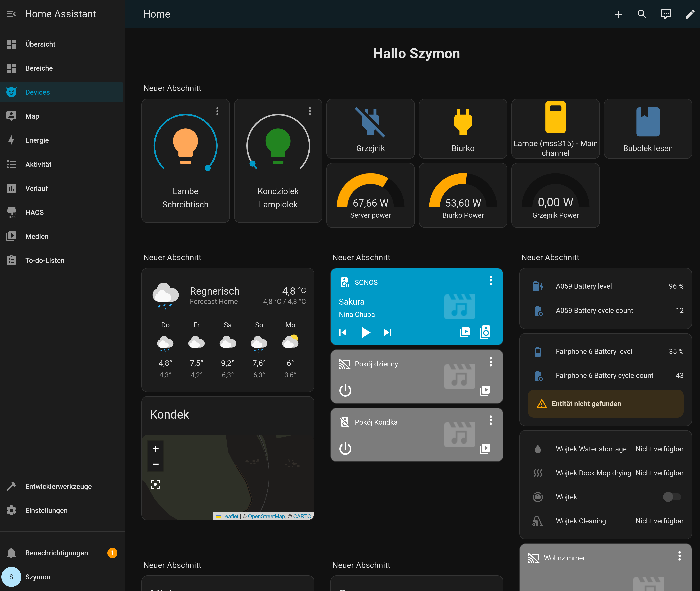Open the Lambe Schreibtisch three-dot menu
This screenshot has height=591, width=700.
pyautogui.click(x=217, y=111)
